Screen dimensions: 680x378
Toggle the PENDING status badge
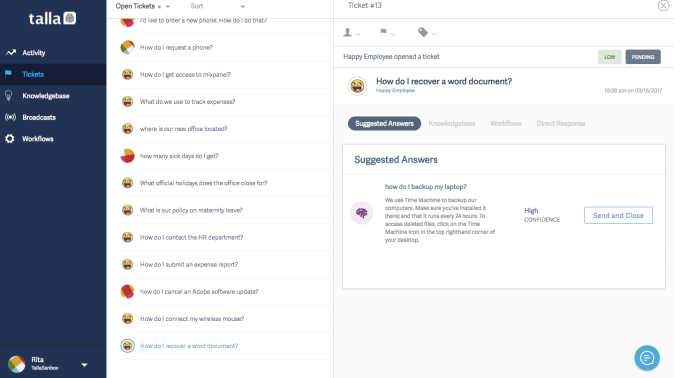643,57
